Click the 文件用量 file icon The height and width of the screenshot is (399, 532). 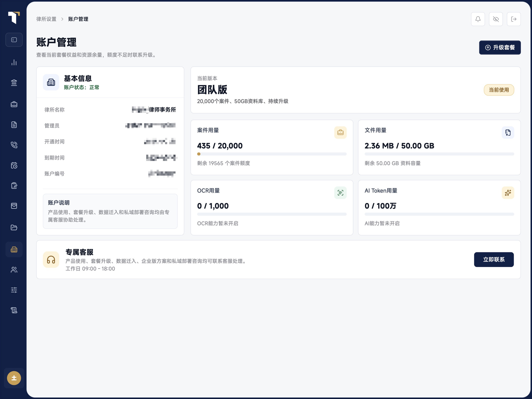508,132
